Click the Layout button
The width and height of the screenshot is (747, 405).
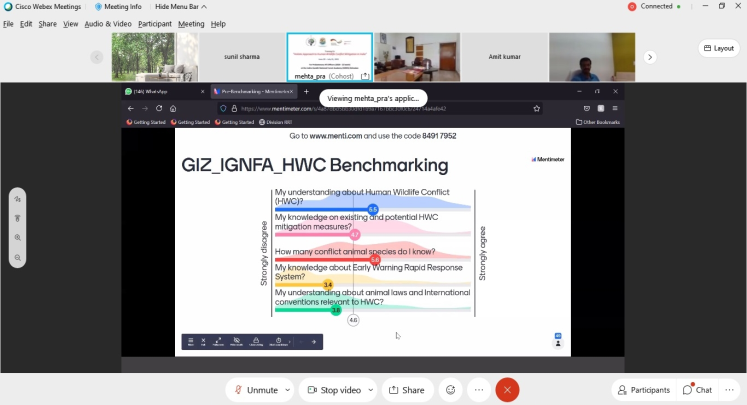click(x=718, y=48)
